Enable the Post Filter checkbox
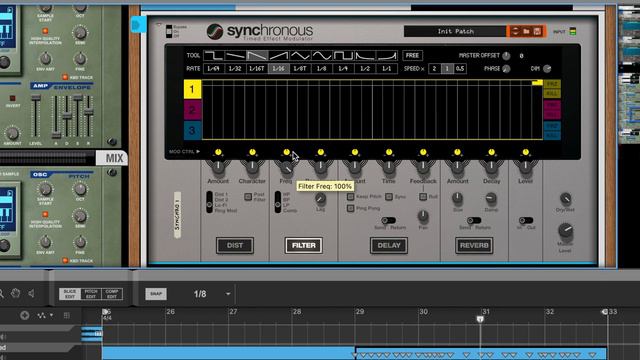 pyautogui.click(x=248, y=197)
